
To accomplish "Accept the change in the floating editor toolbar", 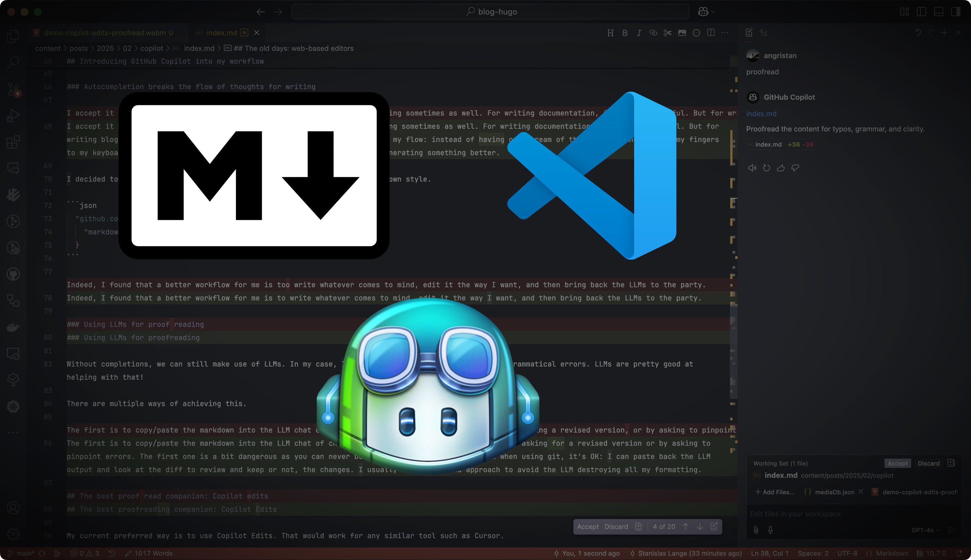I will pos(588,527).
